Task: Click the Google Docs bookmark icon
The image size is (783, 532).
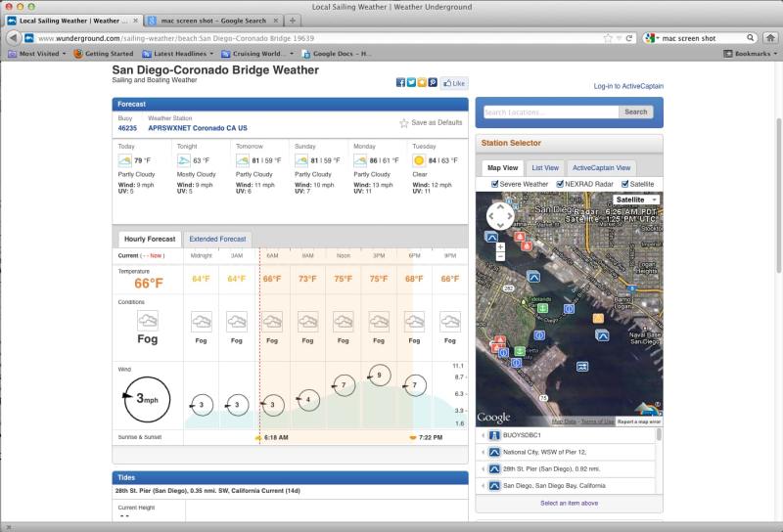Action: point(306,54)
